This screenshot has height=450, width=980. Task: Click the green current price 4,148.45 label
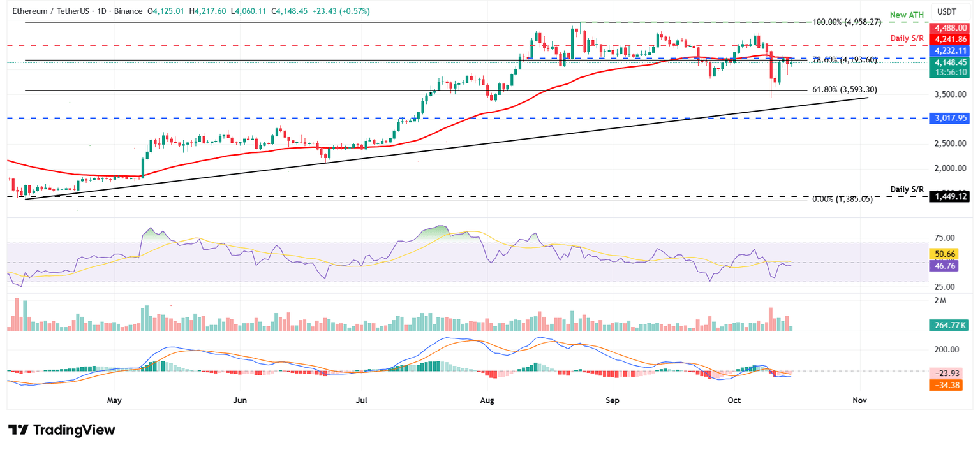point(951,62)
